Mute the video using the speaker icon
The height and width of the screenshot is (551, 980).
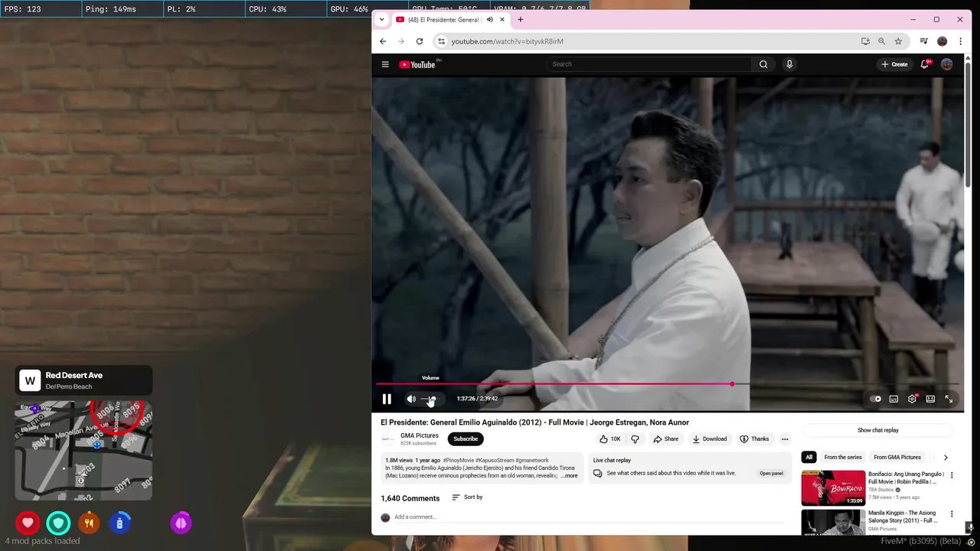pyautogui.click(x=411, y=399)
